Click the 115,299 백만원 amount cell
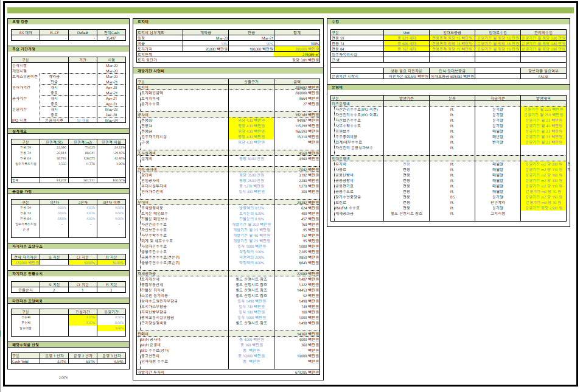583x392 pixels. pyautogui.click(x=297, y=126)
